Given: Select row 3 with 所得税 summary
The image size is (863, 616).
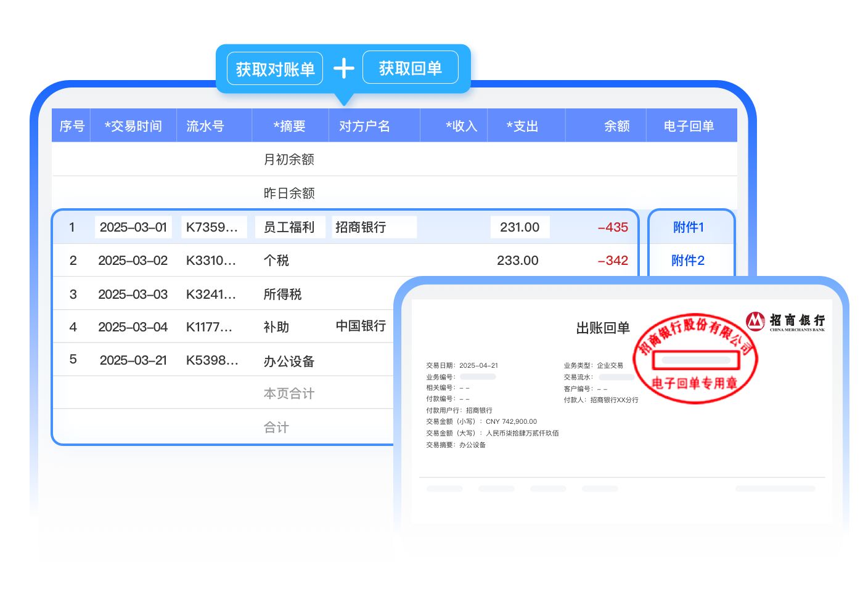Looking at the screenshot, I should (282, 294).
